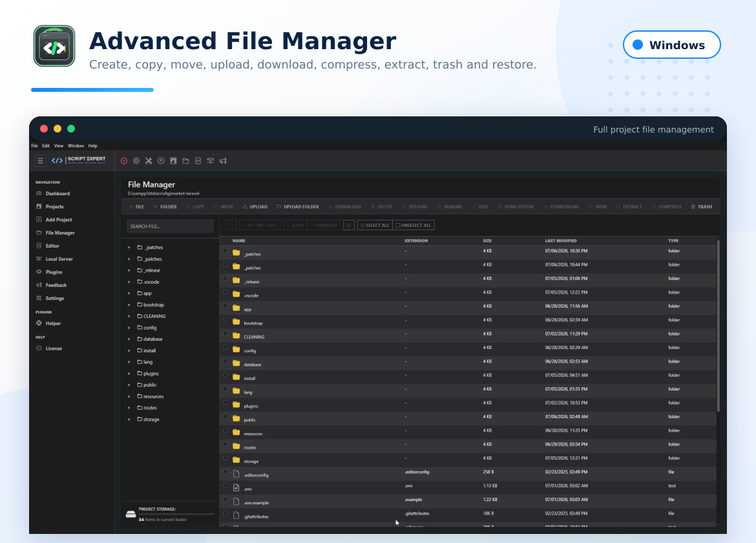Tick the checkbox for the install folder row

tap(225, 375)
